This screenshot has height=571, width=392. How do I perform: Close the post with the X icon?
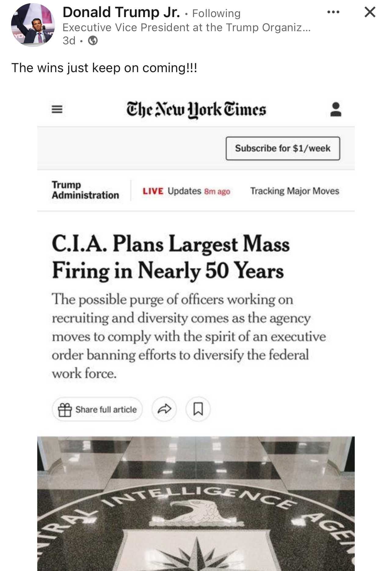[370, 12]
